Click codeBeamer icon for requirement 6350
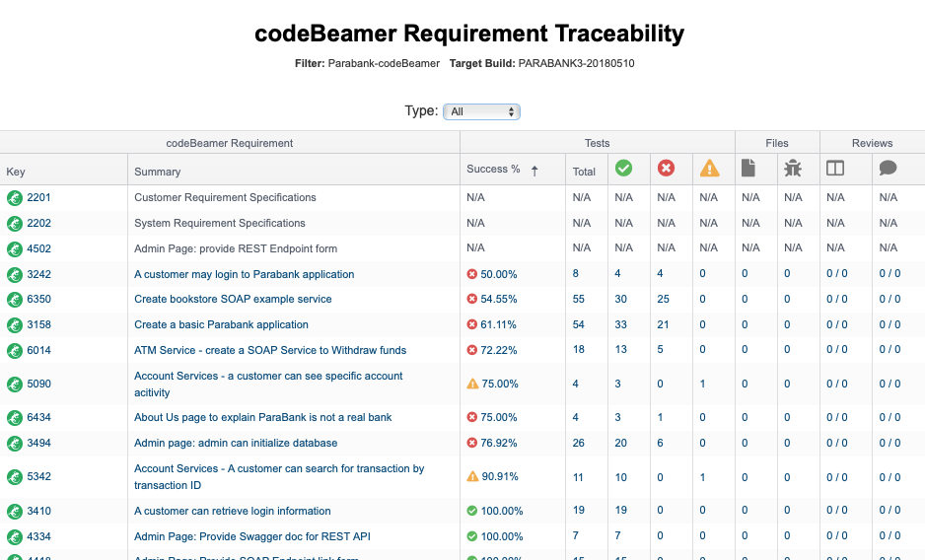The width and height of the screenshot is (925, 560). coord(15,300)
